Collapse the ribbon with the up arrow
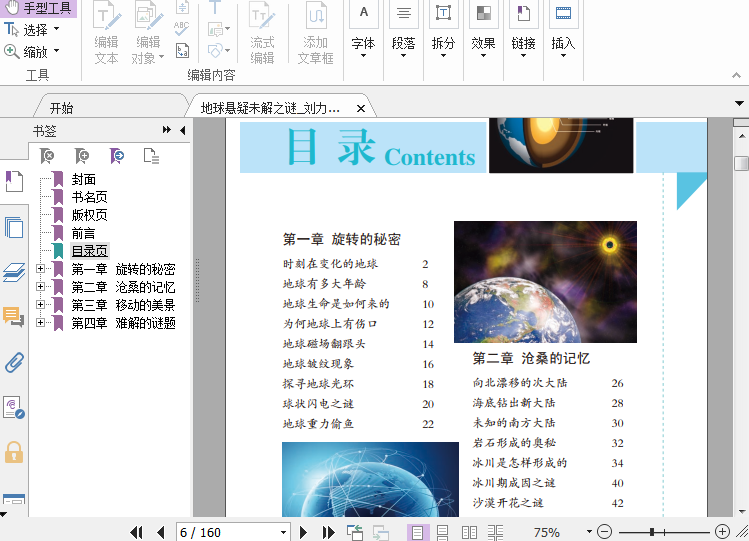The width and height of the screenshot is (749, 541). [736, 75]
